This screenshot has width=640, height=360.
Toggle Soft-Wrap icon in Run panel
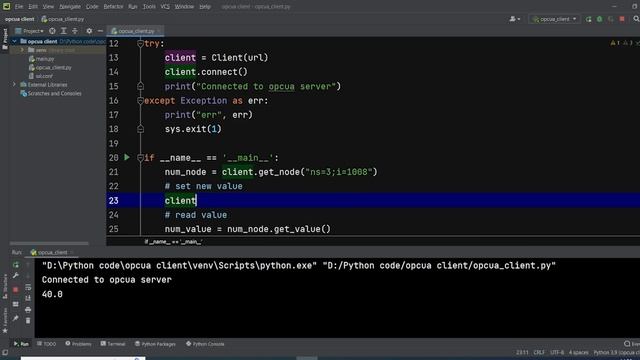pos(28,287)
